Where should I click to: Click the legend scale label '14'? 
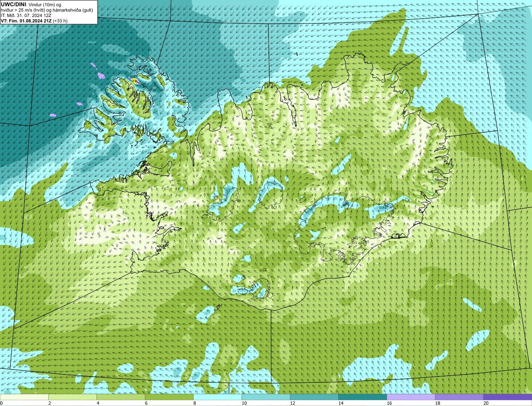[x=341, y=403]
